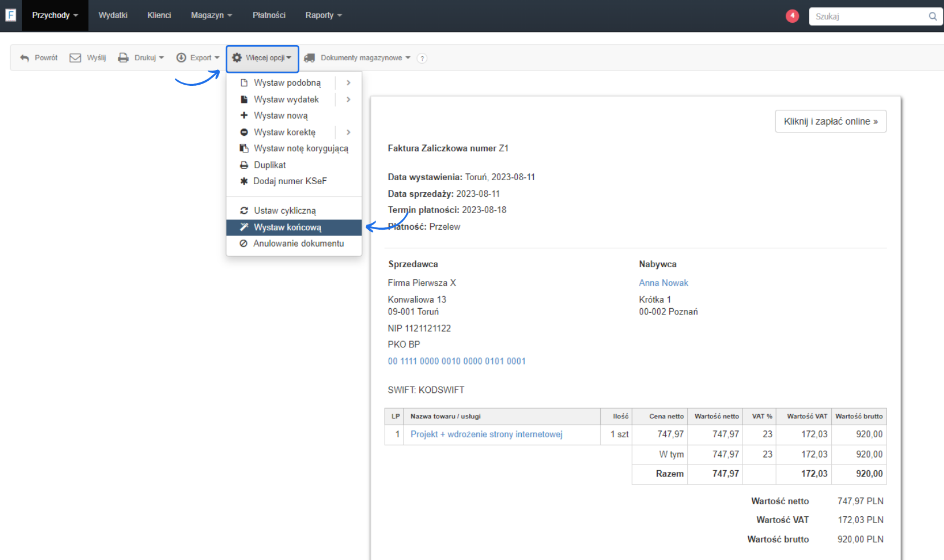Click the help question mark icon
Image resolution: width=944 pixels, height=560 pixels.
(x=422, y=58)
